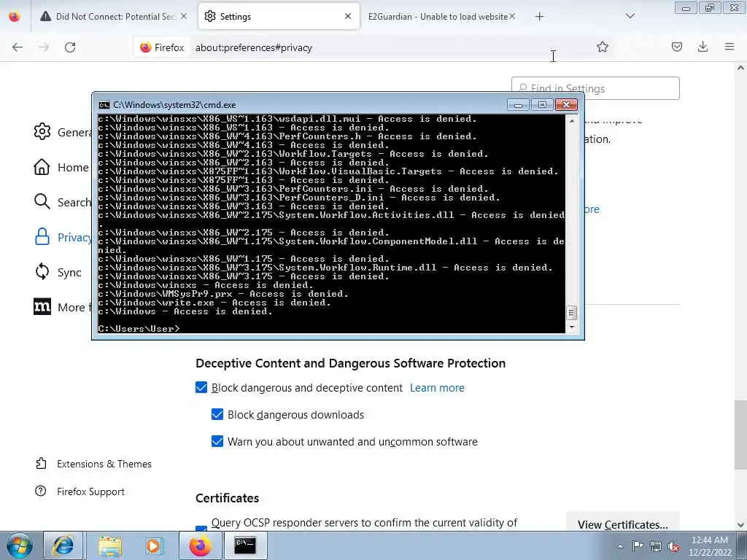Close the Settings tab
This screenshot has width=747, height=560.
pos(348,16)
